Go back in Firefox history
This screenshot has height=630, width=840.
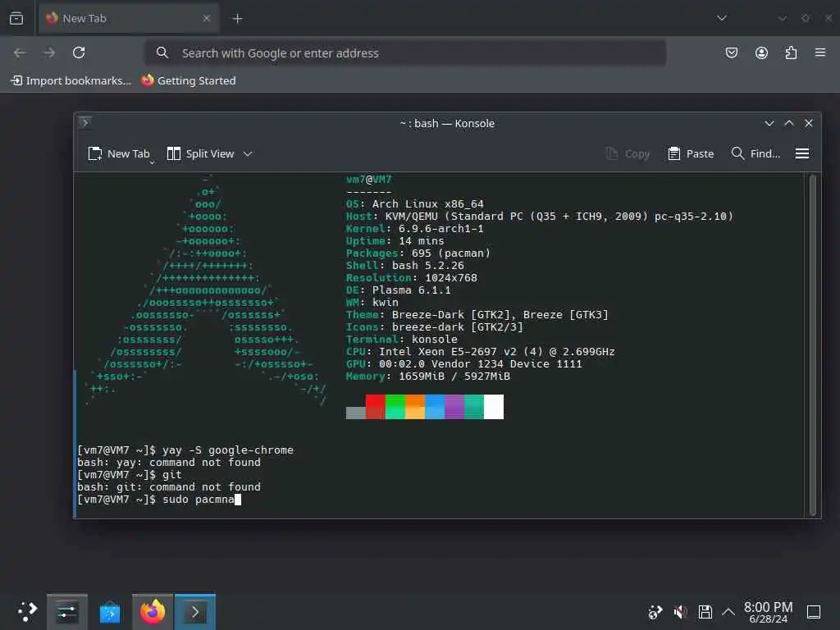[x=20, y=52]
